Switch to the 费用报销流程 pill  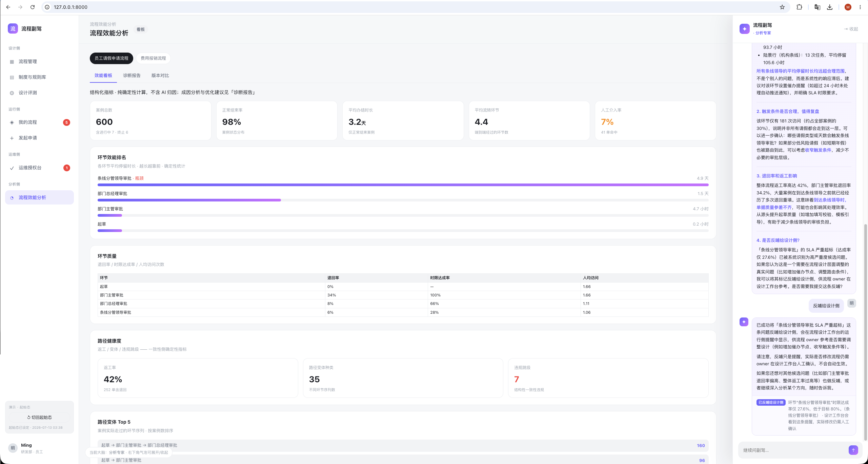153,58
